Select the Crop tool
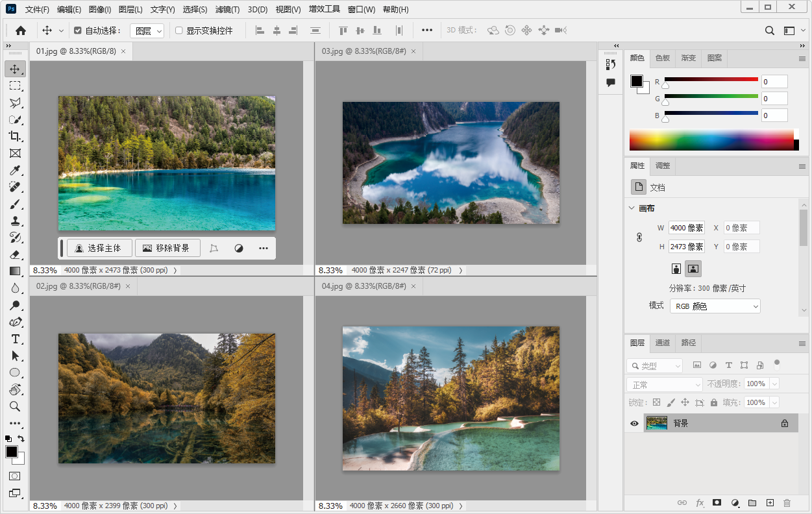The image size is (812, 514). pos(14,136)
